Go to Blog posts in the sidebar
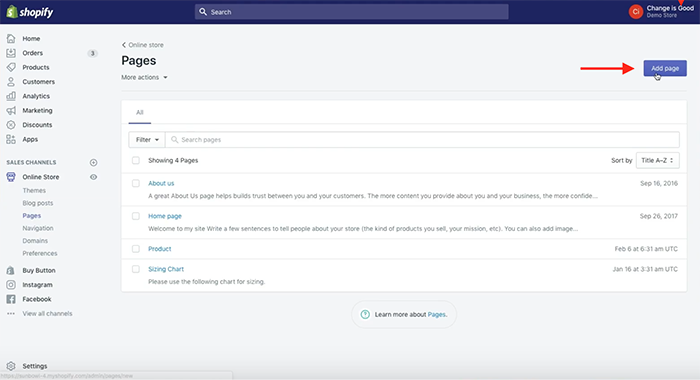This screenshot has height=380, width=700. [x=38, y=203]
